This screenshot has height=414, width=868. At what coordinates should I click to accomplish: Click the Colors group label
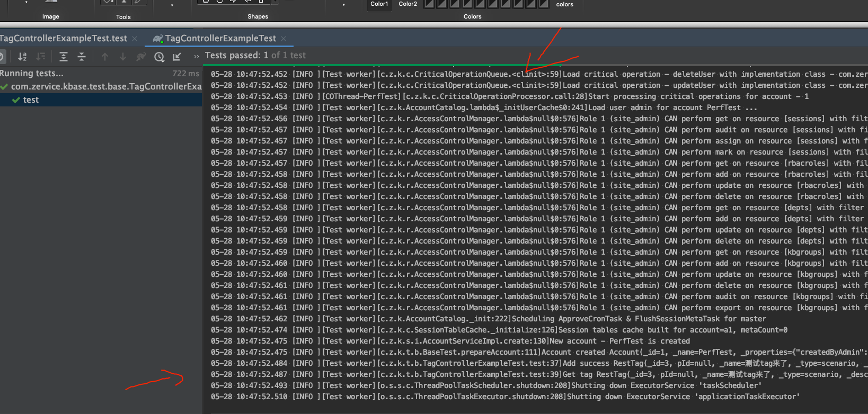[x=473, y=16]
